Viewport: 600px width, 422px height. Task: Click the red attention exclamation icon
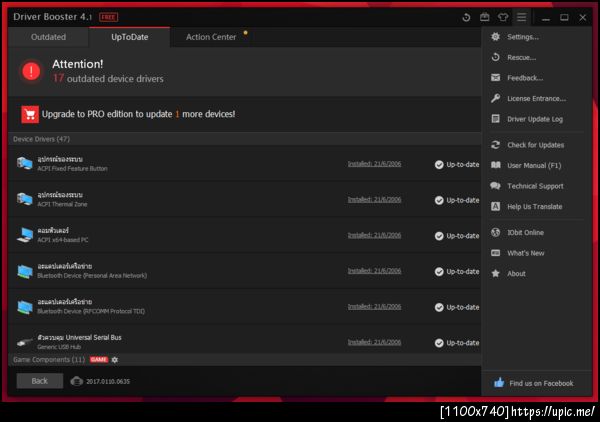[x=31, y=71]
